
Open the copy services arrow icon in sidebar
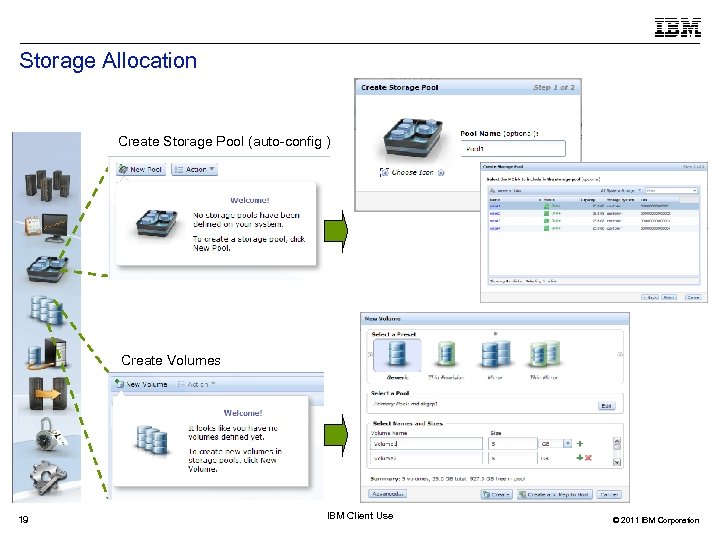(x=47, y=394)
